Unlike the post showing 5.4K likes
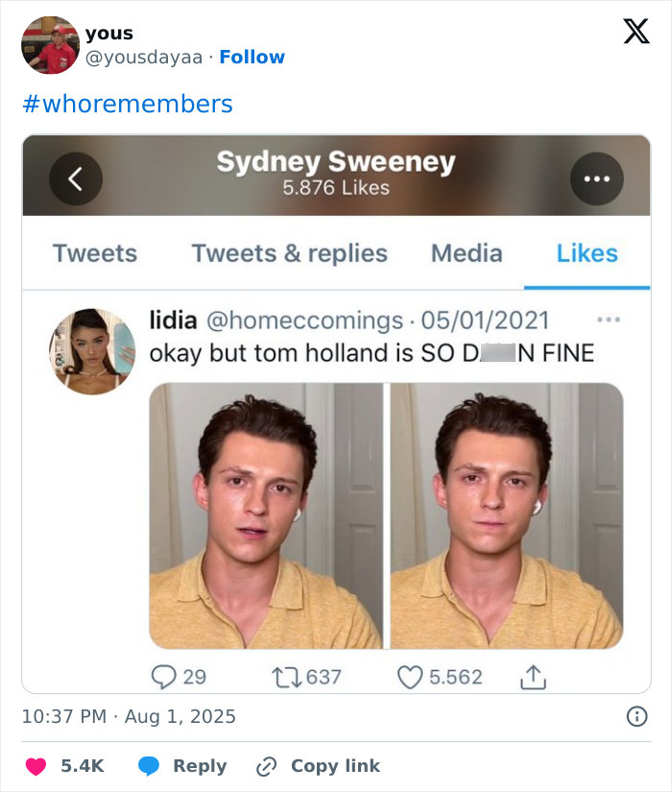Screen dimensions: 672x792 click(35, 766)
